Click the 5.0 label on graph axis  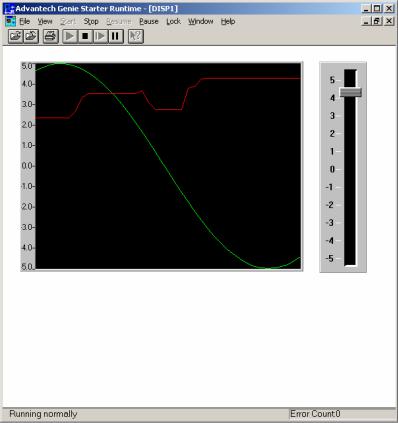click(27, 66)
